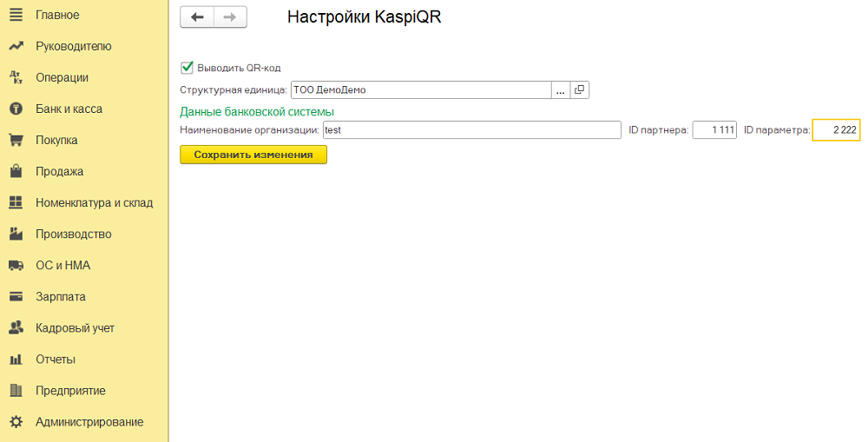868x442 pixels.
Task: Click the building icon beside Предприятие
Action: 16,391
